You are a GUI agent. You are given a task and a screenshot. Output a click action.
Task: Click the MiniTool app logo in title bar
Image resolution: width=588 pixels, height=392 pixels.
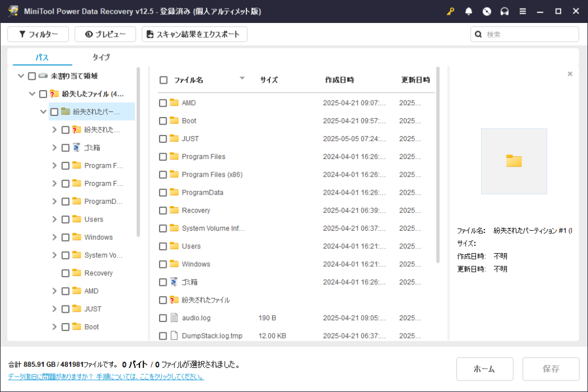pyautogui.click(x=14, y=11)
